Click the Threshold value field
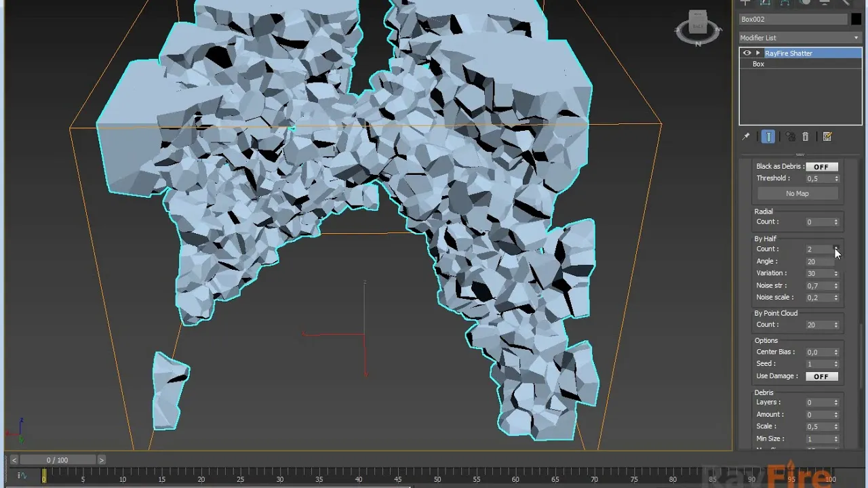Screen dimensions: 868x488 point(819,179)
